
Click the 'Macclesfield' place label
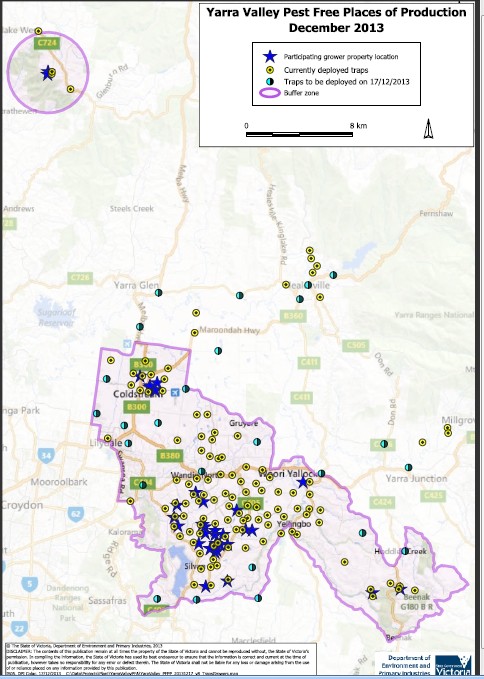pos(253,640)
